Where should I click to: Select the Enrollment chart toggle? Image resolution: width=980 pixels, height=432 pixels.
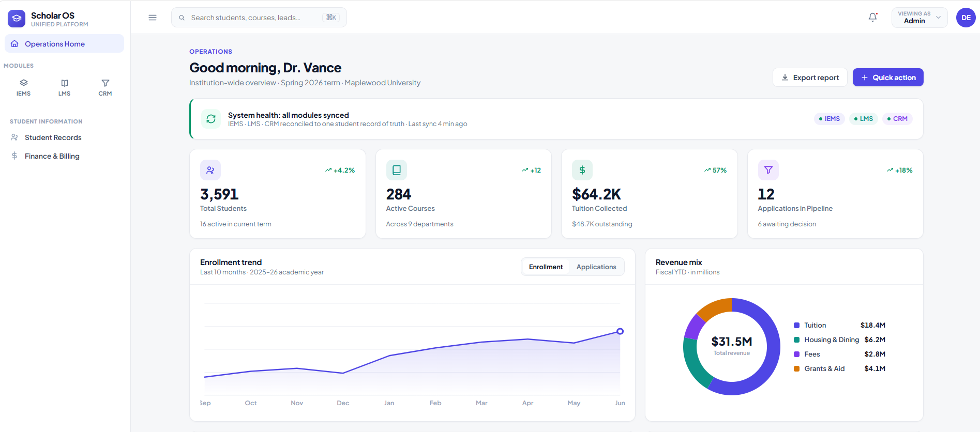[546, 267]
